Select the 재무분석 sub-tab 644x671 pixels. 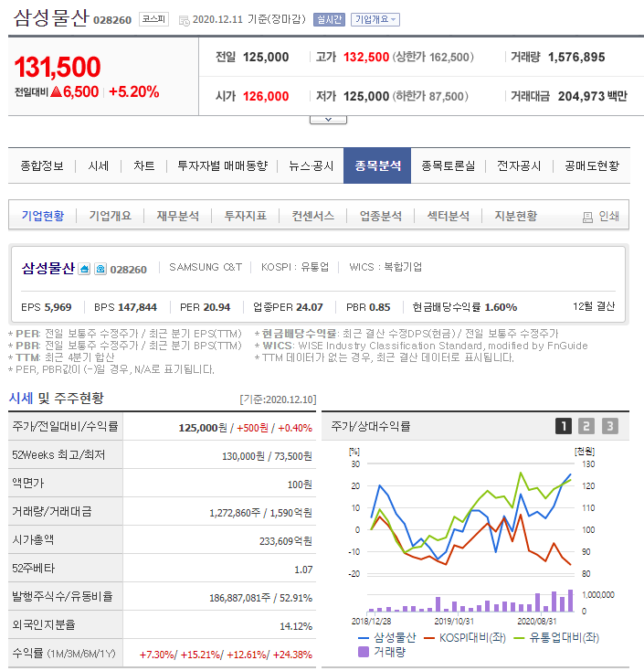(178, 216)
